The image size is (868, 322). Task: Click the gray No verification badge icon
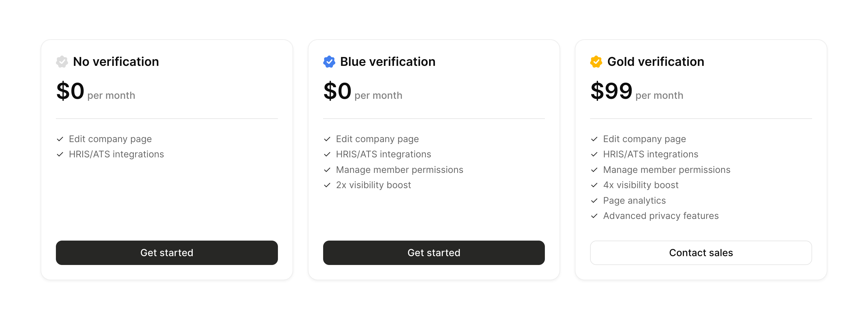(62, 62)
